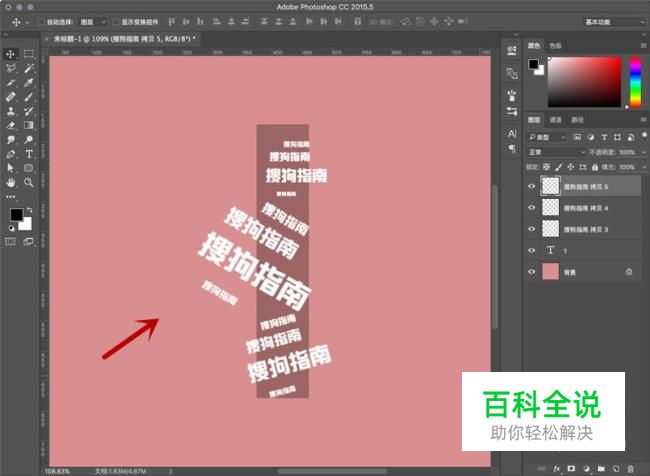650x476 pixels.
Task: Open the Color panel flyout menu
Action: click(x=643, y=46)
